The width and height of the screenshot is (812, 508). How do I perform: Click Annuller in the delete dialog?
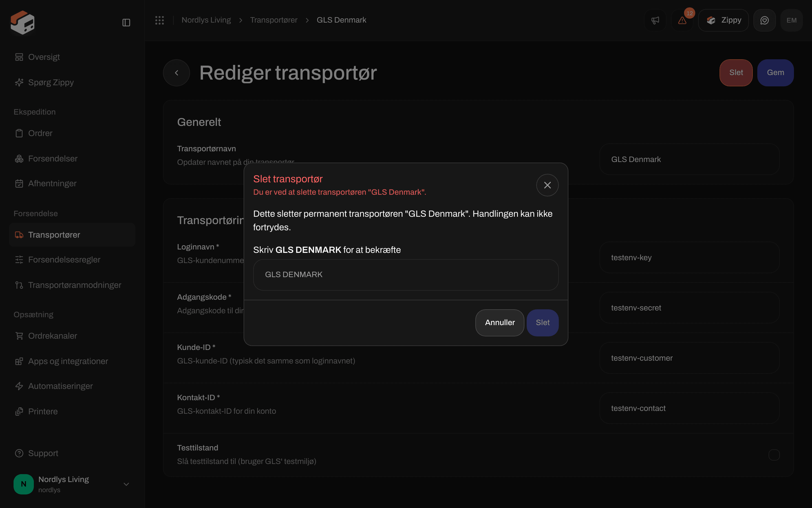pyautogui.click(x=500, y=323)
